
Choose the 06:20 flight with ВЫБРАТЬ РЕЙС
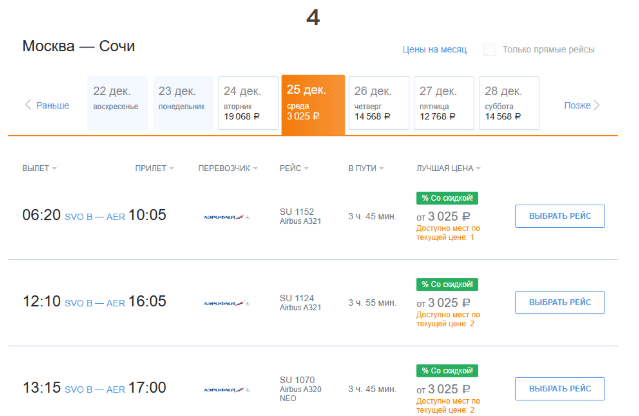tap(560, 216)
